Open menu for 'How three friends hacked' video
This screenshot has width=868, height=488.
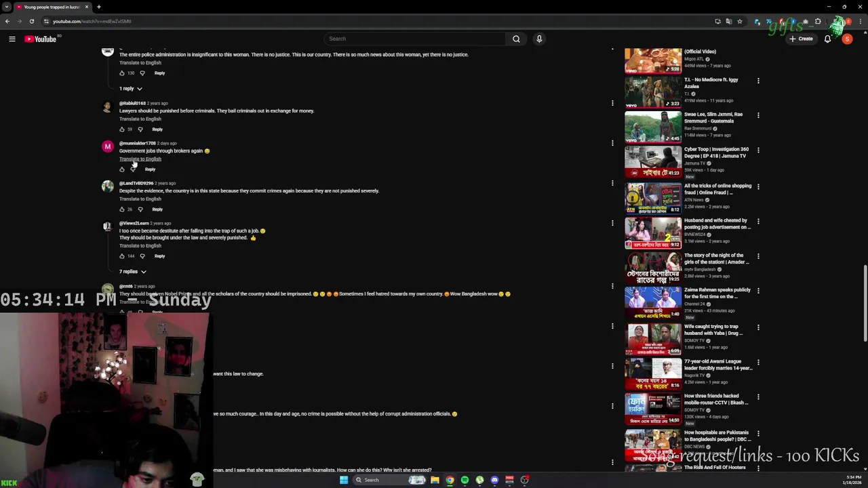click(x=758, y=396)
